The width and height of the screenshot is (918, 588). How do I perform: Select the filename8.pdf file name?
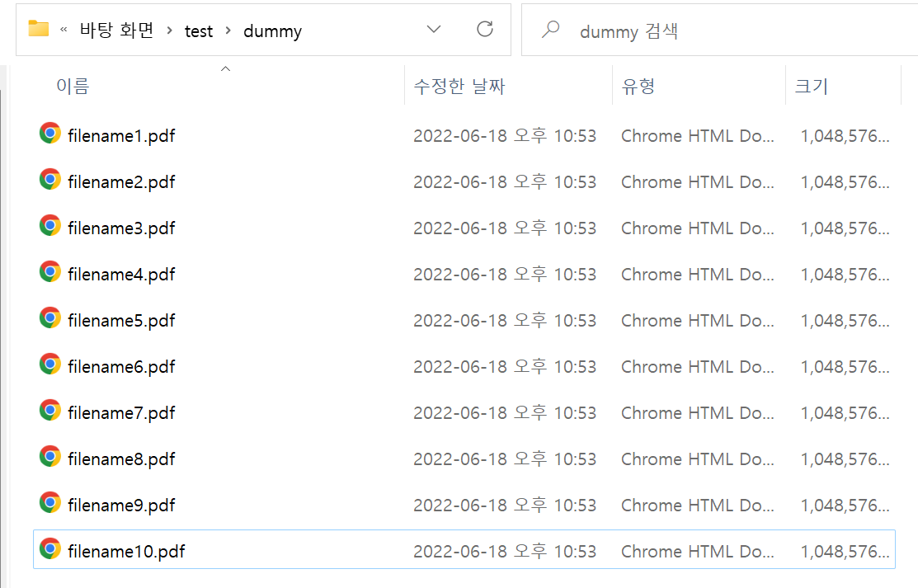pyautogui.click(x=121, y=459)
